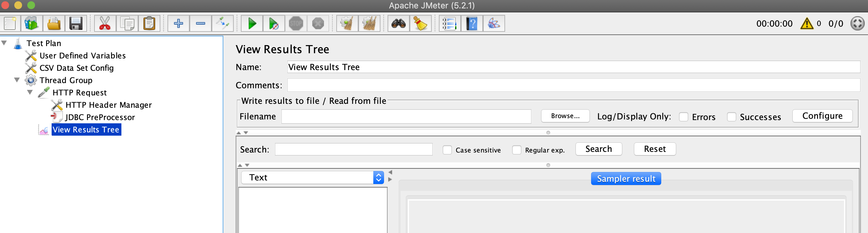Select View Results Tree tree item
Viewport: 868px width, 233px height.
click(x=86, y=129)
